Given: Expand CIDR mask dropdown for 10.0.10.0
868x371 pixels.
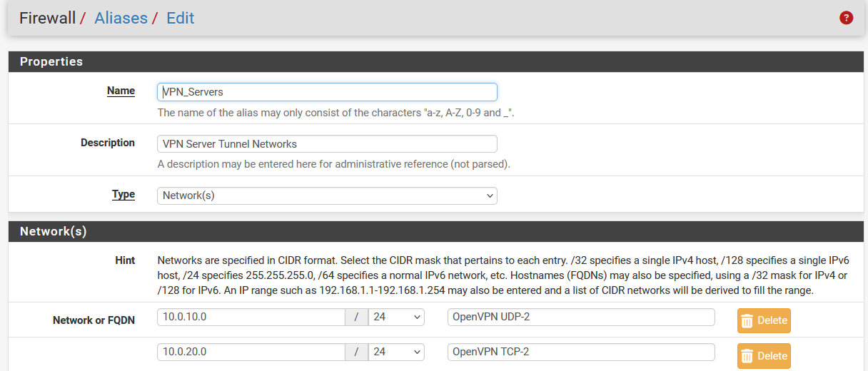Looking at the screenshot, I should [x=396, y=317].
